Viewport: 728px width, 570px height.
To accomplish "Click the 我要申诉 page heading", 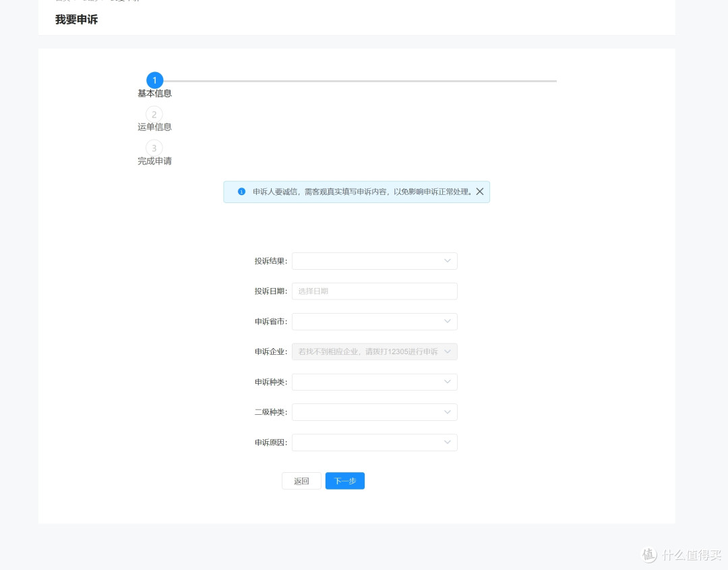I will click(x=76, y=20).
